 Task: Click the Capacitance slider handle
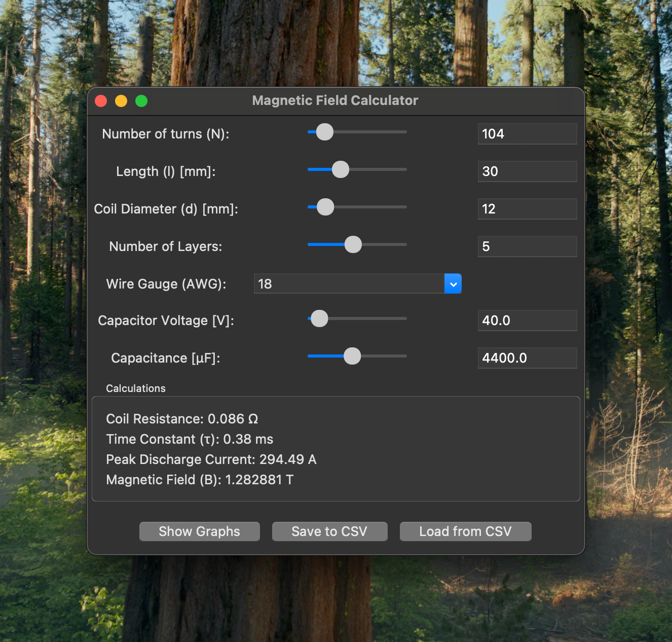[x=352, y=356]
